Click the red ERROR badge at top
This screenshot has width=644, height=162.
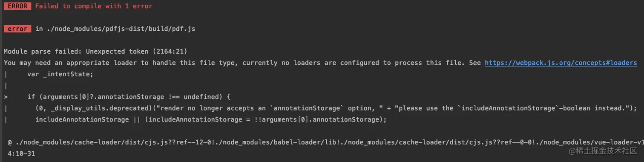coord(17,6)
